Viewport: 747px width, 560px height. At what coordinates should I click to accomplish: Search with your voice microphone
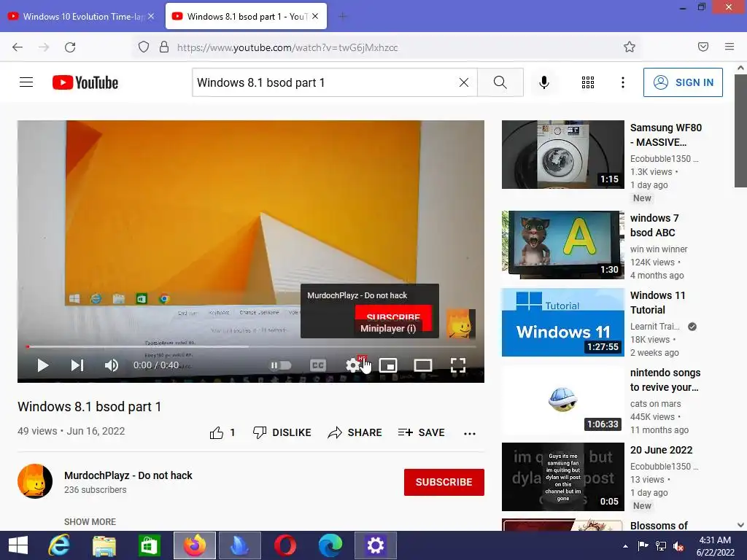(x=543, y=82)
